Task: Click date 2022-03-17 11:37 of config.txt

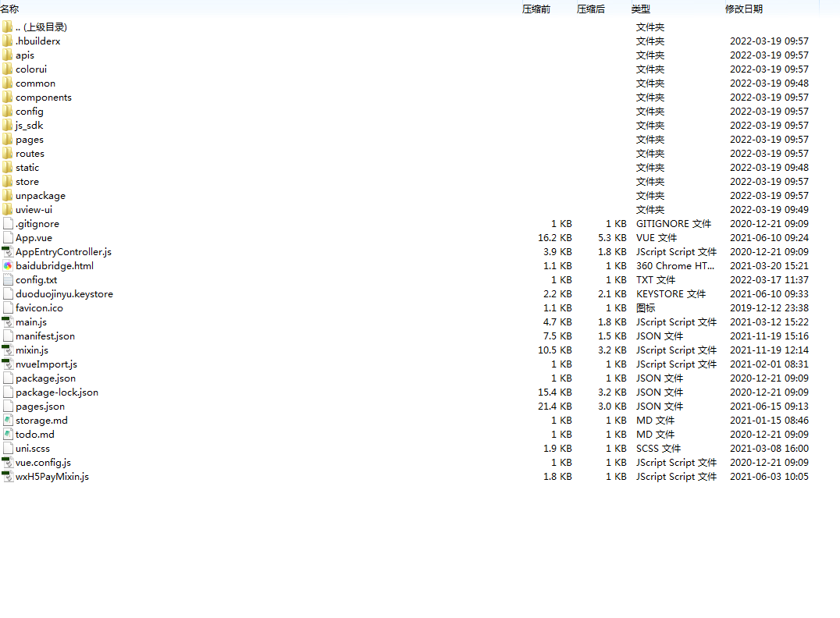Action: [x=769, y=279]
